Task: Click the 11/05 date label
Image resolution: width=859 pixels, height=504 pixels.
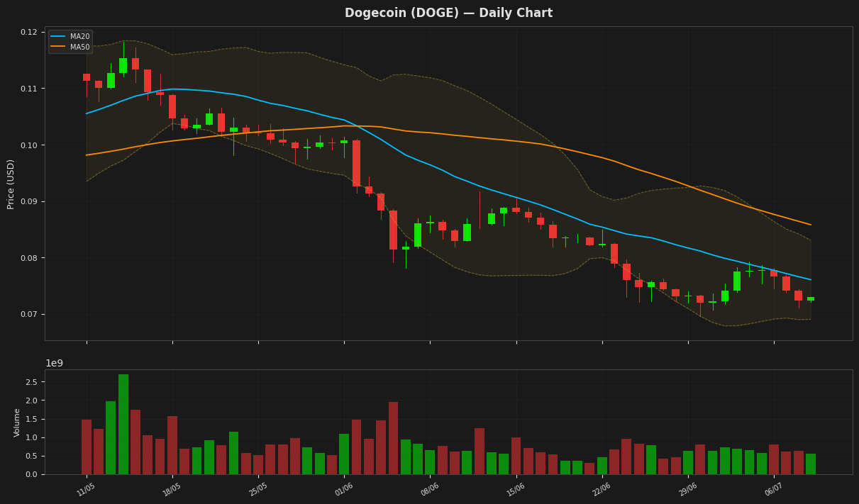Action: 86,489
